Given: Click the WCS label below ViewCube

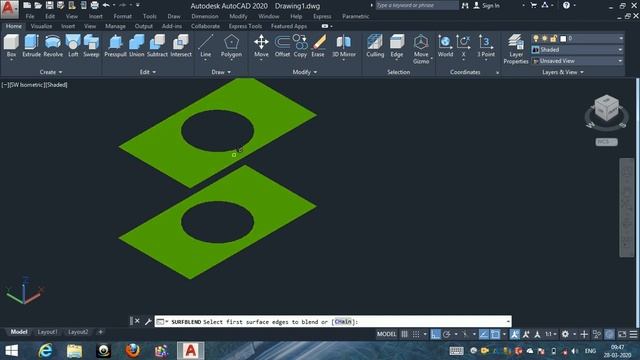Looking at the screenshot, I should pyautogui.click(x=606, y=142).
